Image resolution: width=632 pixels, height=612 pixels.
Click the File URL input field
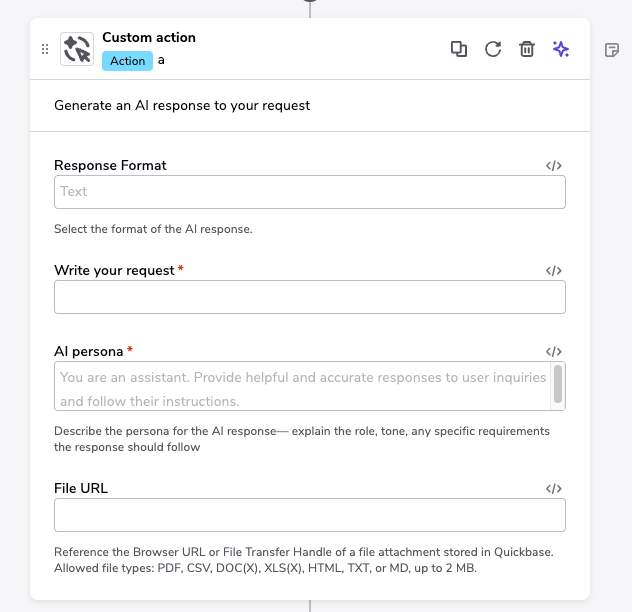pos(309,515)
